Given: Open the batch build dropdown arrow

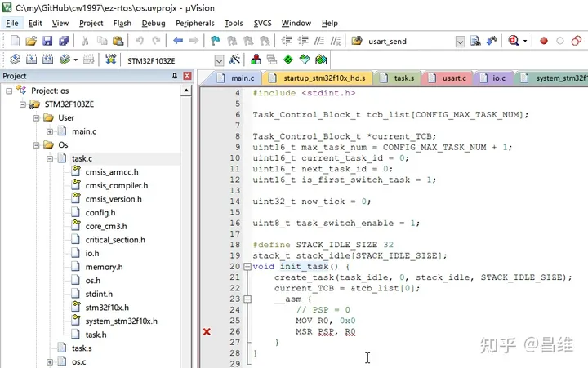Looking at the screenshot, I should (75, 60).
